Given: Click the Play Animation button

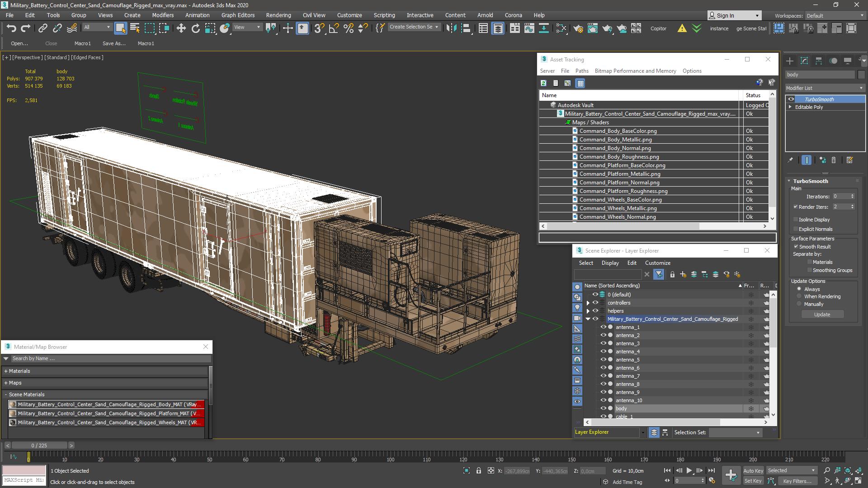Looking at the screenshot, I should coord(689,470).
